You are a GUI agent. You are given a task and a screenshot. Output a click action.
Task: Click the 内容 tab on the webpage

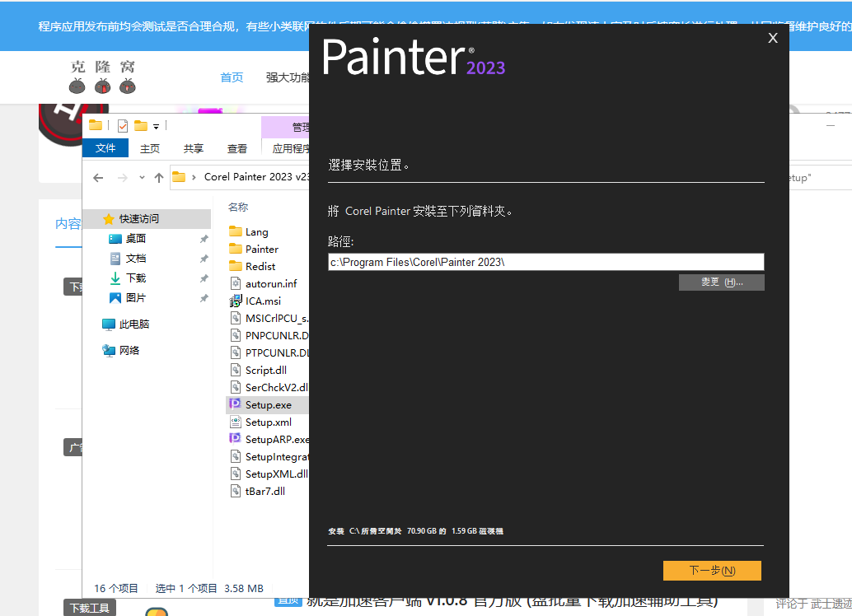pyautogui.click(x=68, y=224)
